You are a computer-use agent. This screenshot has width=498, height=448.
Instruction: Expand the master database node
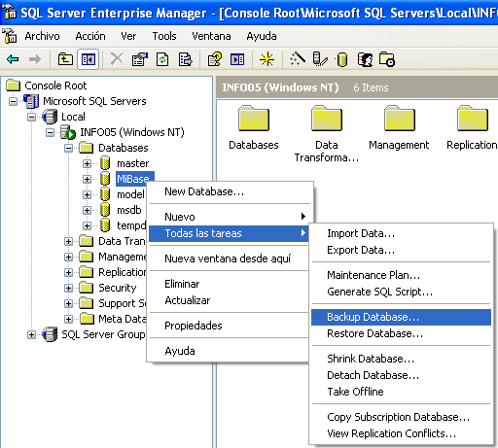[x=87, y=163]
